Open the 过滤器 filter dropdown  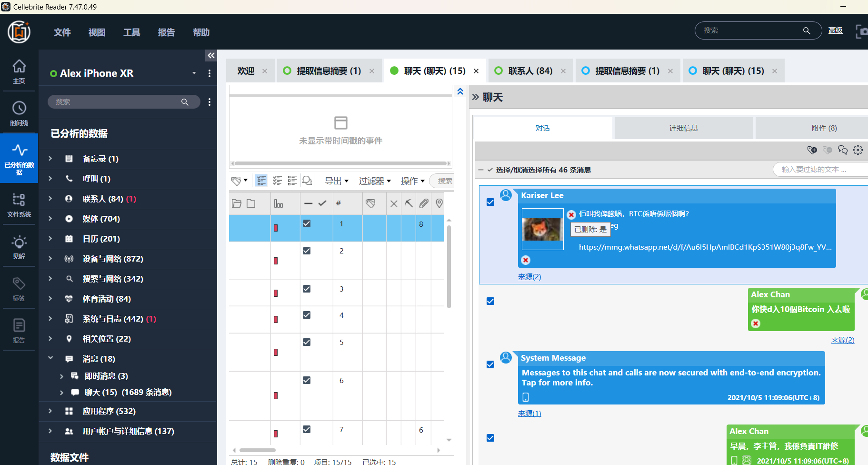pos(375,181)
